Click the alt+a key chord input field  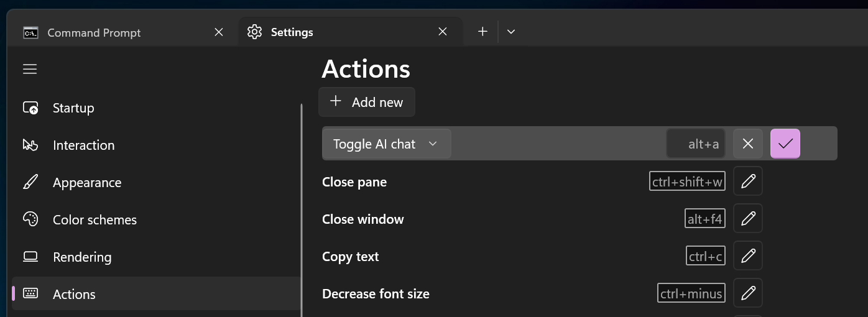coord(696,144)
